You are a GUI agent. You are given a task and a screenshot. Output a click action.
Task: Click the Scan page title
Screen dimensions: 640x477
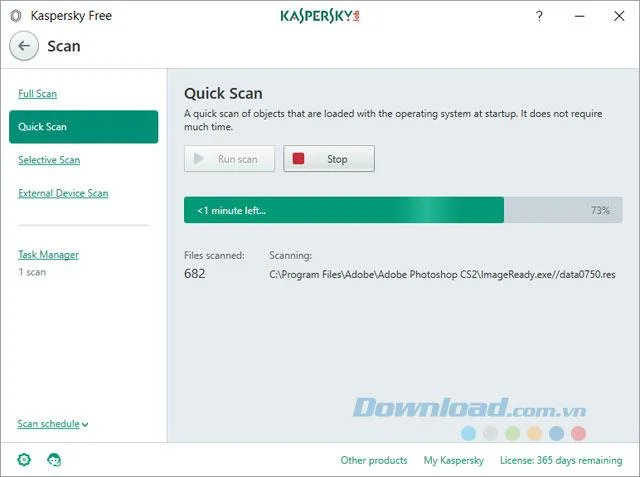[x=64, y=46]
